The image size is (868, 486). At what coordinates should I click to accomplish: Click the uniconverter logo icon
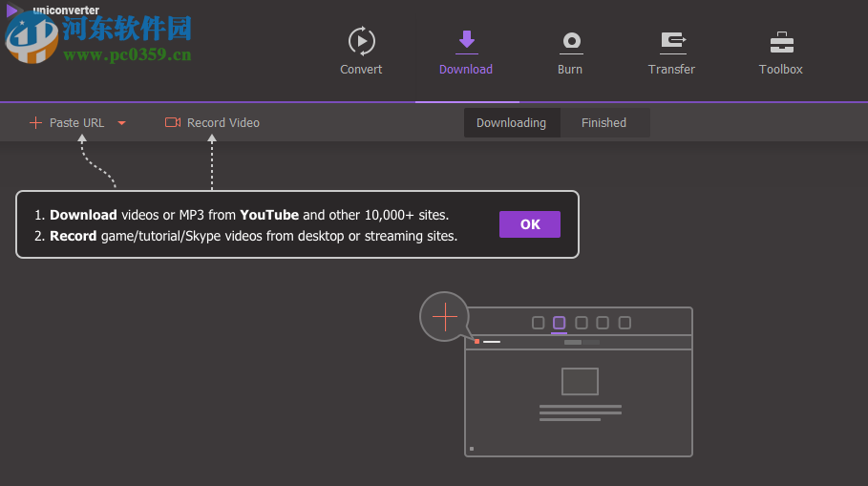[x=12, y=10]
